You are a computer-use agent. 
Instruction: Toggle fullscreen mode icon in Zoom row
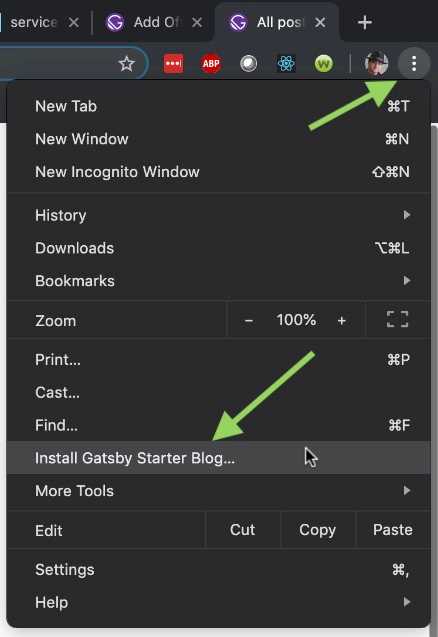point(397,319)
